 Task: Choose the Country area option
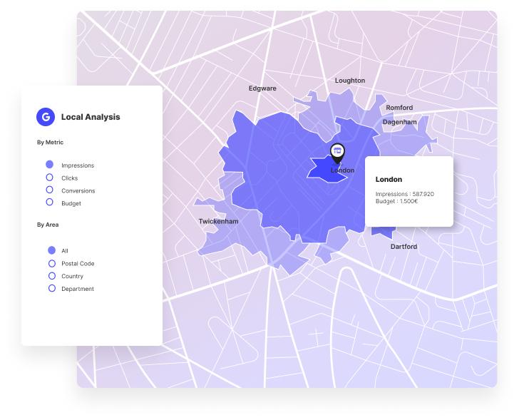pyautogui.click(x=51, y=276)
